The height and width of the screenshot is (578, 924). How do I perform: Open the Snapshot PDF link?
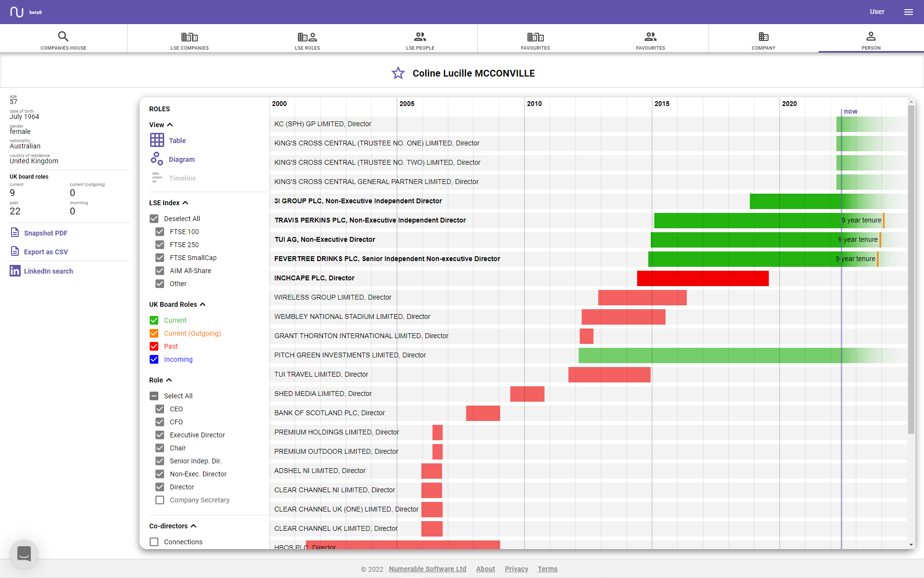point(46,233)
